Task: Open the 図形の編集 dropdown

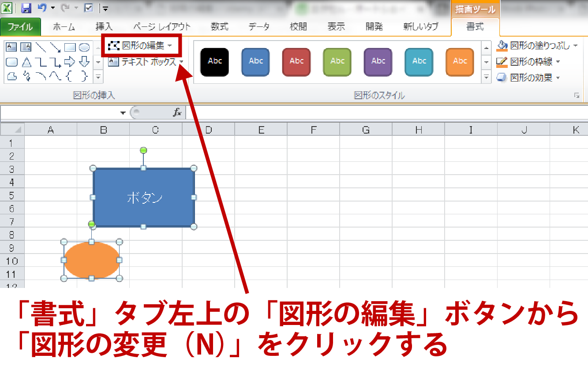Action: (x=140, y=45)
